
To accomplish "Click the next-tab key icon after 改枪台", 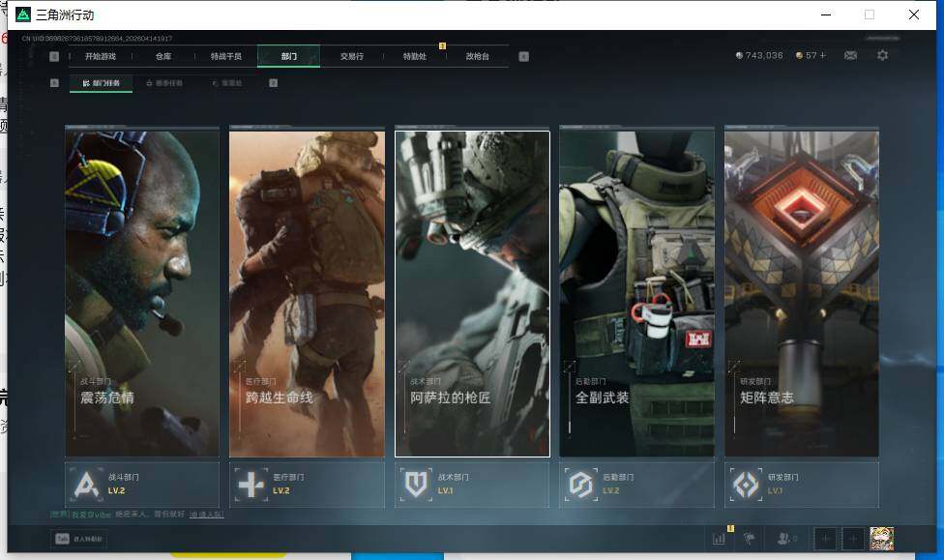I will (x=524, y=57).
